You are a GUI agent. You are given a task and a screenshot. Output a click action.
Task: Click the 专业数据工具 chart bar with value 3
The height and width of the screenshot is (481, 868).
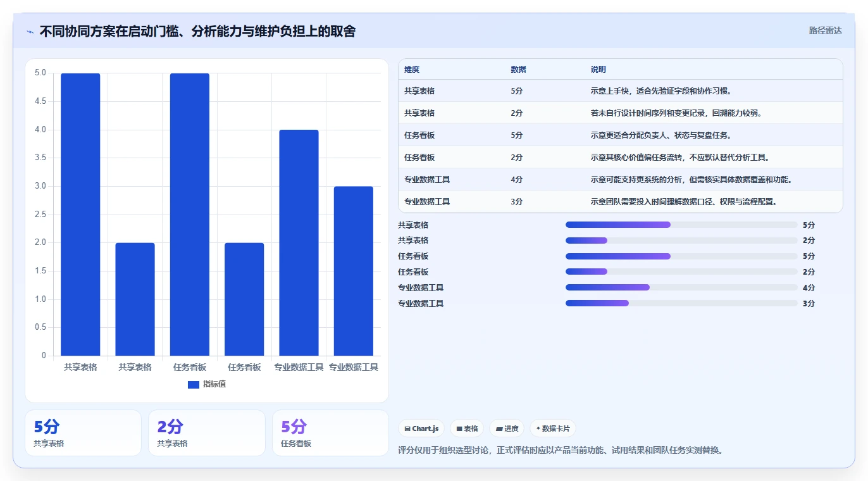354,271
